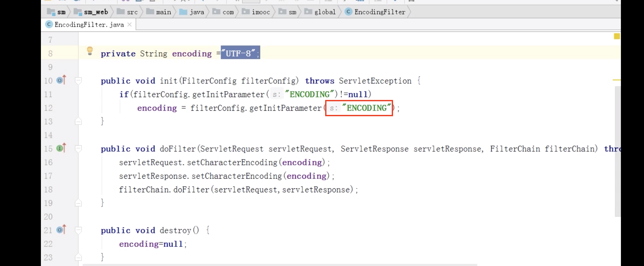Select the sm package breadcrumb
Viewport: 644px width, 266px height.
[x=288, y=12]
